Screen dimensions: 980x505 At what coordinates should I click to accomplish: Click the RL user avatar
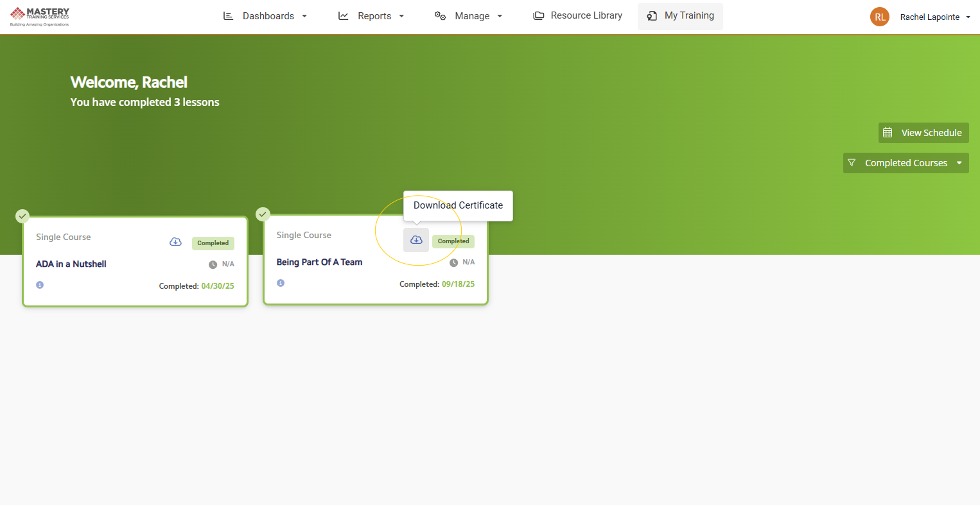point(879,17)
